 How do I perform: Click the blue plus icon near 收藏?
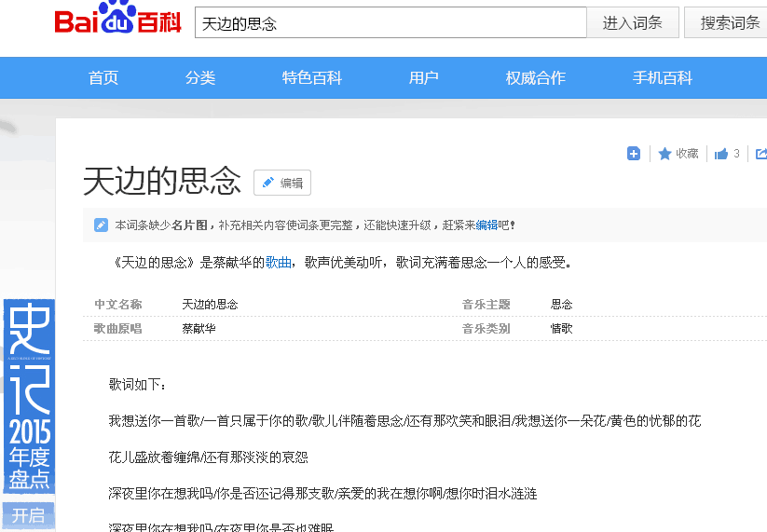[x=634, y=154]
